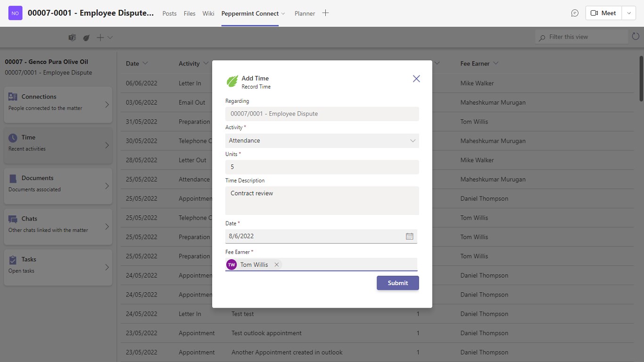
Task: Open the Date column sort dropdown
Action: 145,64
